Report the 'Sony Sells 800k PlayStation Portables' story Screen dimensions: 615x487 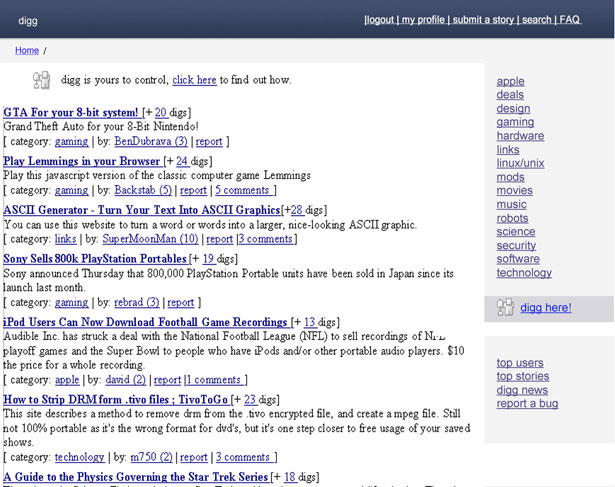[181, 302]
